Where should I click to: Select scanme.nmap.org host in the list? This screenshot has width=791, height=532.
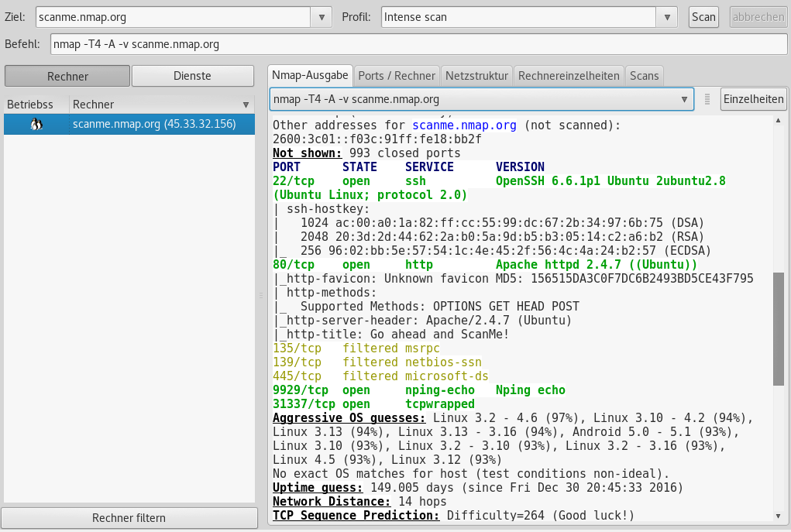(153, 124)
